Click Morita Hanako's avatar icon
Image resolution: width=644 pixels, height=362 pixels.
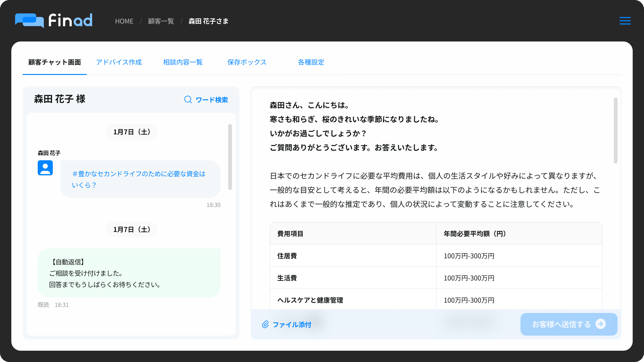click(45, 168)
